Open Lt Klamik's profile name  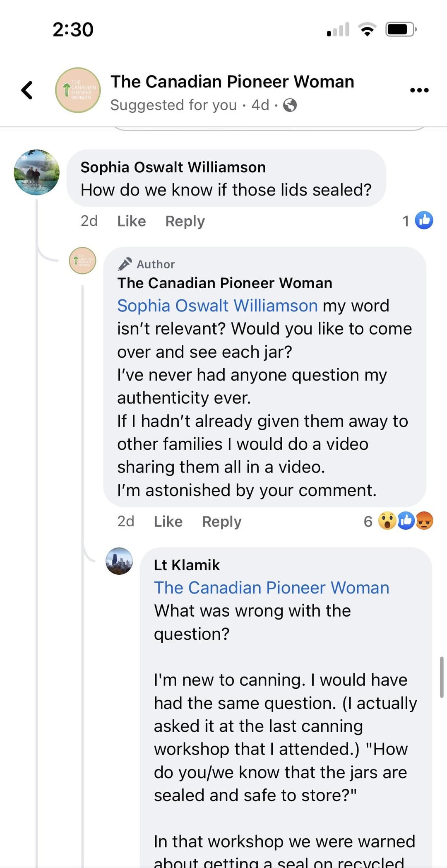coord(187,565)
